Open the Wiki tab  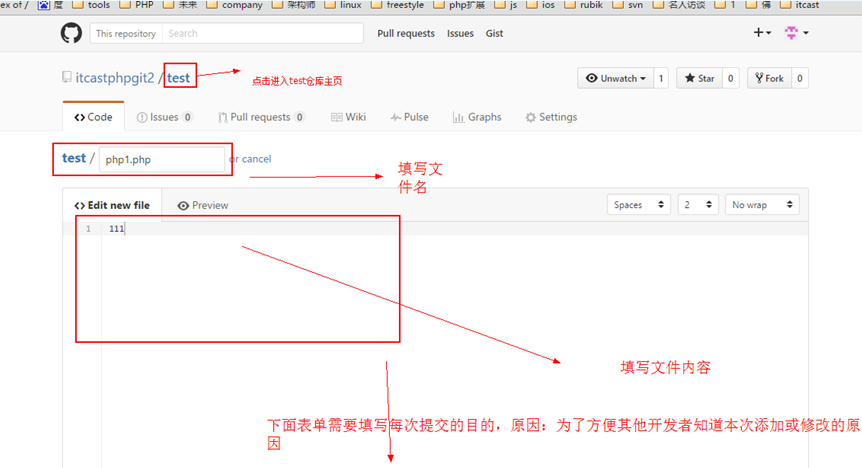click(x=349, y=117)
